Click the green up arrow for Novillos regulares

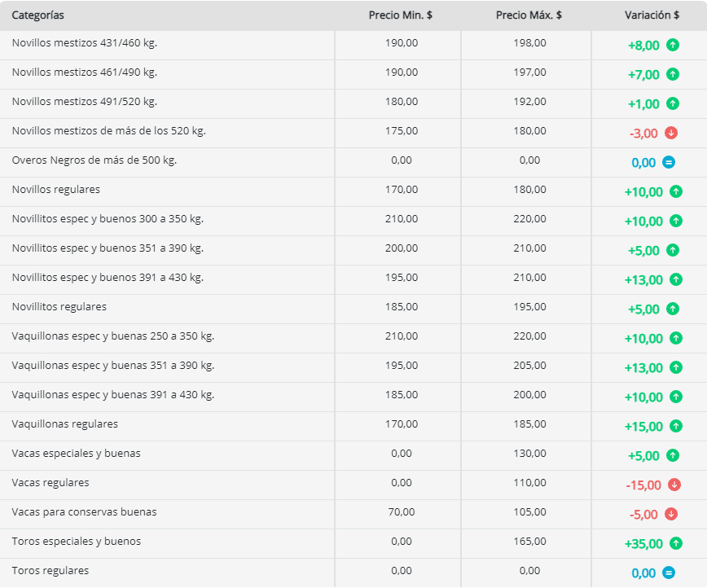(x=676, y=192)
